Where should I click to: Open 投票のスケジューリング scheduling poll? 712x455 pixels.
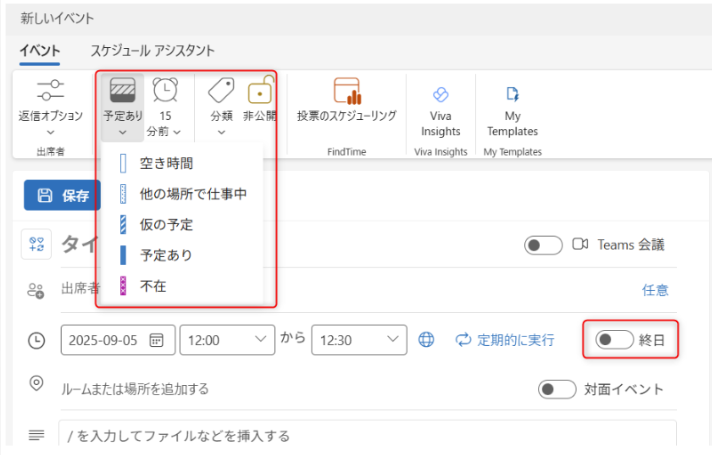click(346, 92)
